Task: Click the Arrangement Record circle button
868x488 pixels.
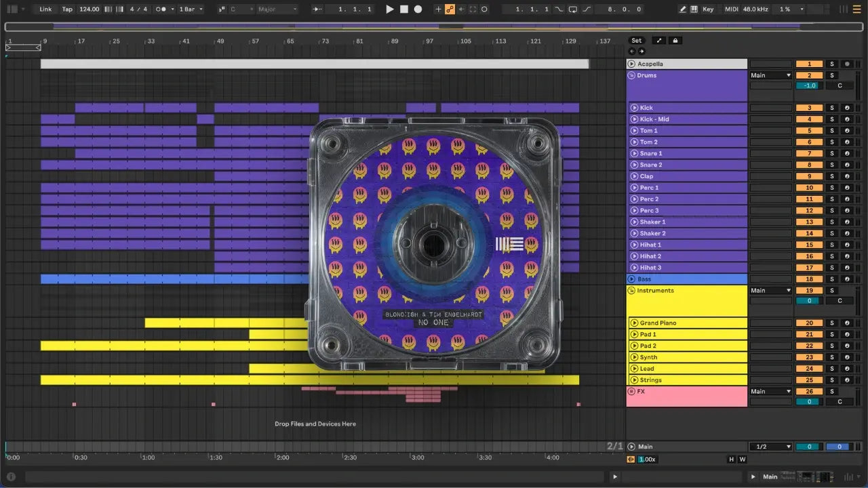Action: [x=418, y=9]
